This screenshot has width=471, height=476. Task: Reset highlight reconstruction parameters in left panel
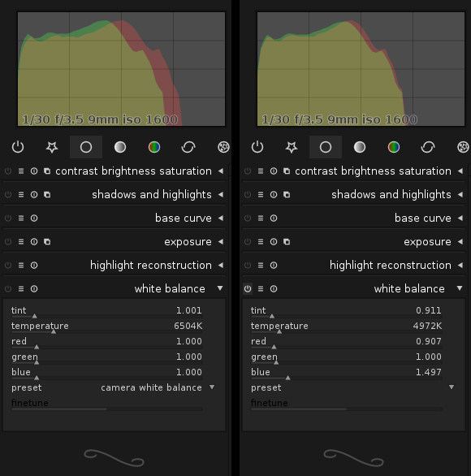point(34,265)
